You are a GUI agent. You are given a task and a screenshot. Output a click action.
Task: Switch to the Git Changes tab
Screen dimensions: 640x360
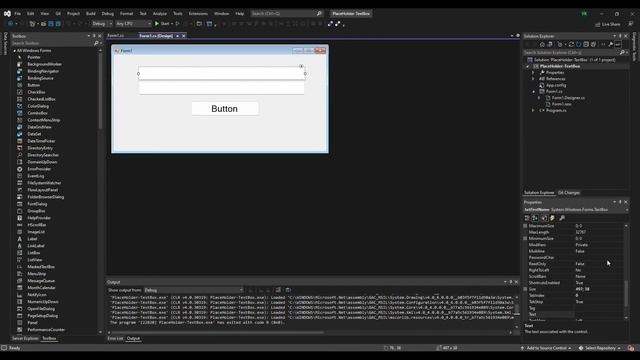pos(569,193)
